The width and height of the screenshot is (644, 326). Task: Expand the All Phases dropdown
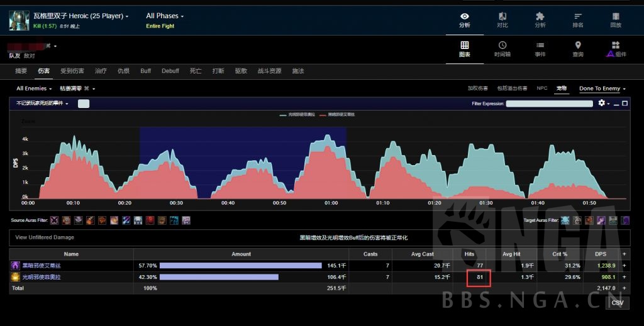[x=165, y=16]
